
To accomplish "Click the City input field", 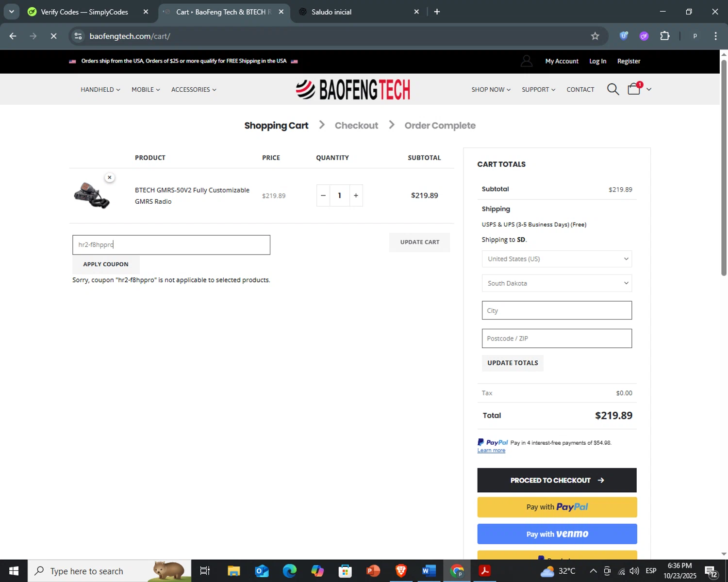I will tap(557, 310).
